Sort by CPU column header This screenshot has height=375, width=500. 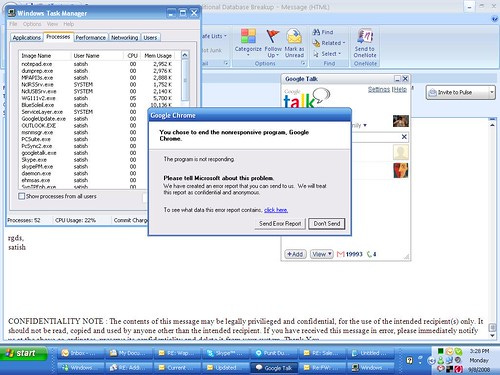tap(132, 56)
